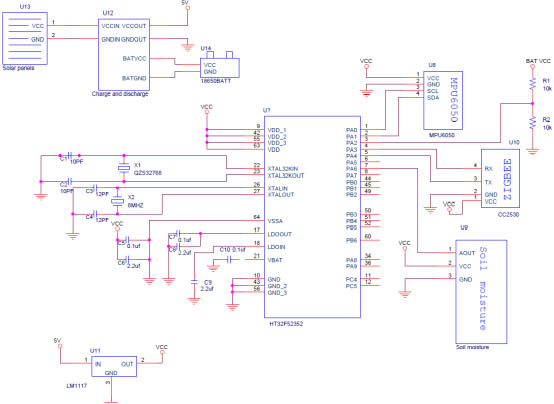Click capacitor C9 2.2uf

pos(194,282)
